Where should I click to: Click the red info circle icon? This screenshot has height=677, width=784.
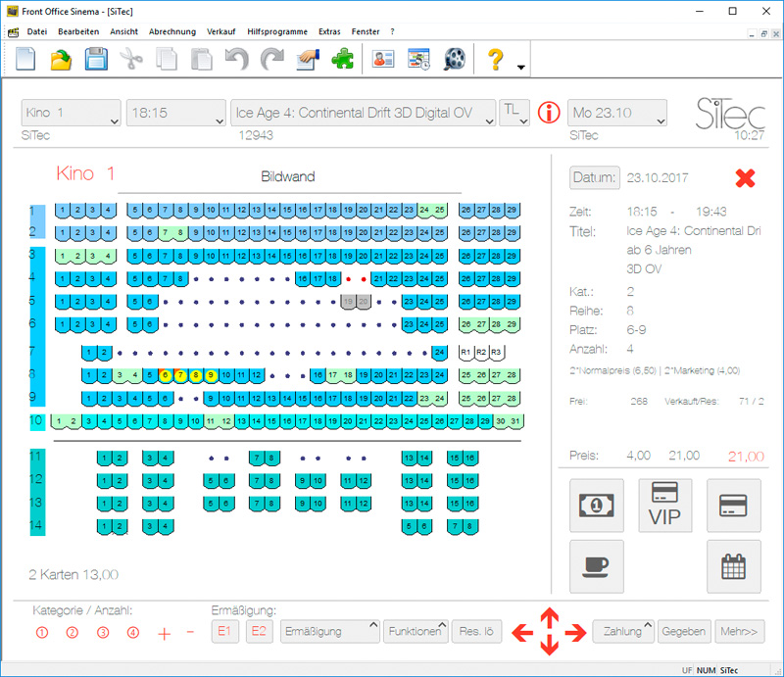549,114
